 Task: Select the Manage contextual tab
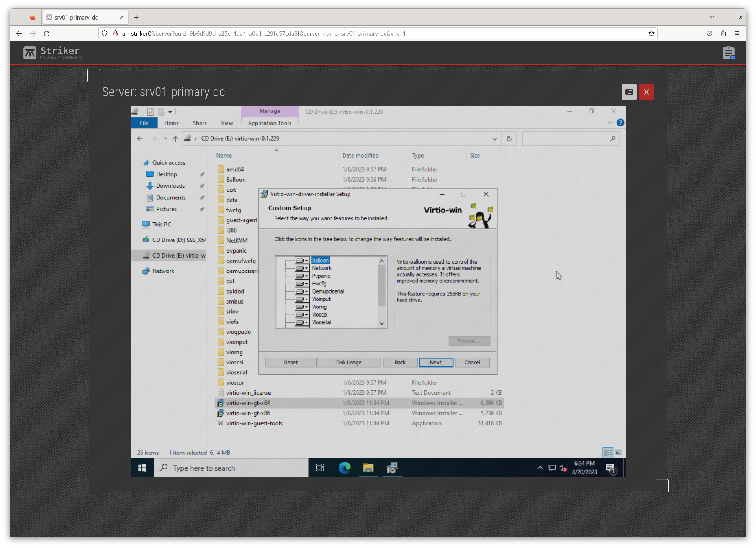point(270,111)
